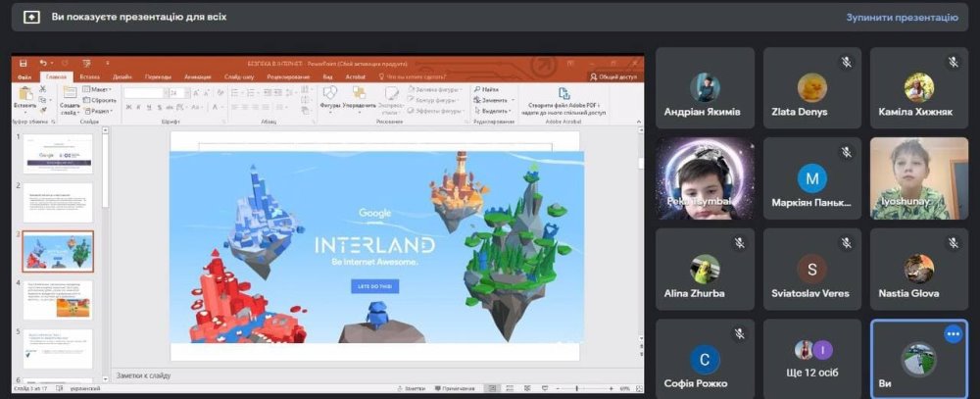
Task: Toggle underline Ч formatting
Action: coord(148,108)
